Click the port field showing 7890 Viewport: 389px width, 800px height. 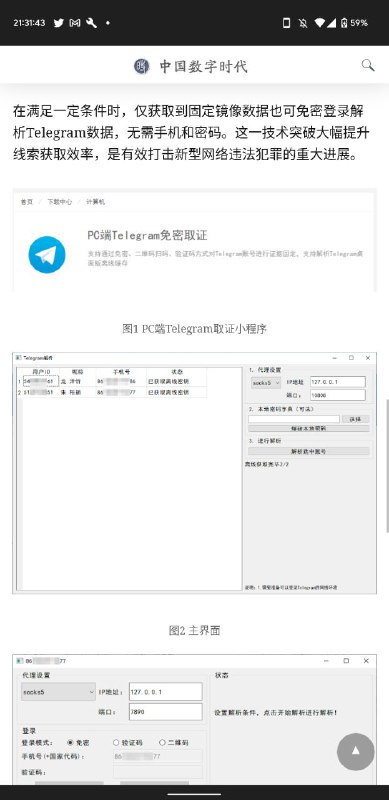[165, 711]
